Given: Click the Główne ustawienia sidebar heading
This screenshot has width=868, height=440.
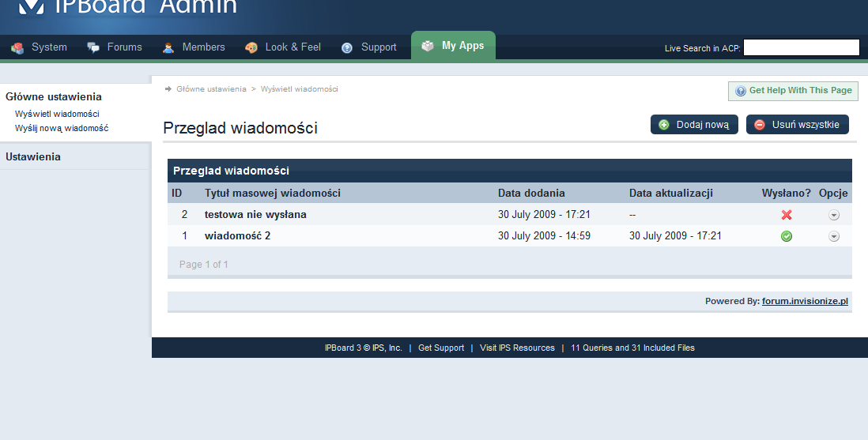Looking at the screenshot, I should pos(54,97).
